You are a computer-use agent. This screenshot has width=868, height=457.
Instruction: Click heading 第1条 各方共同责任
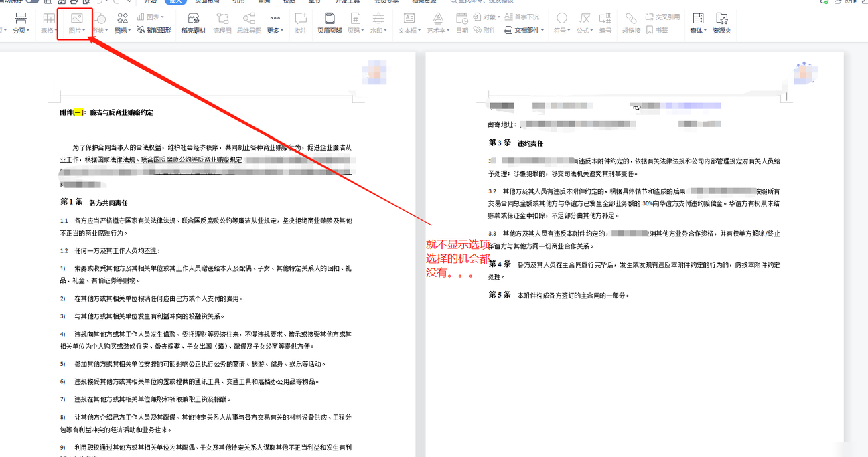pyautogui.click(x=94, y=202)
